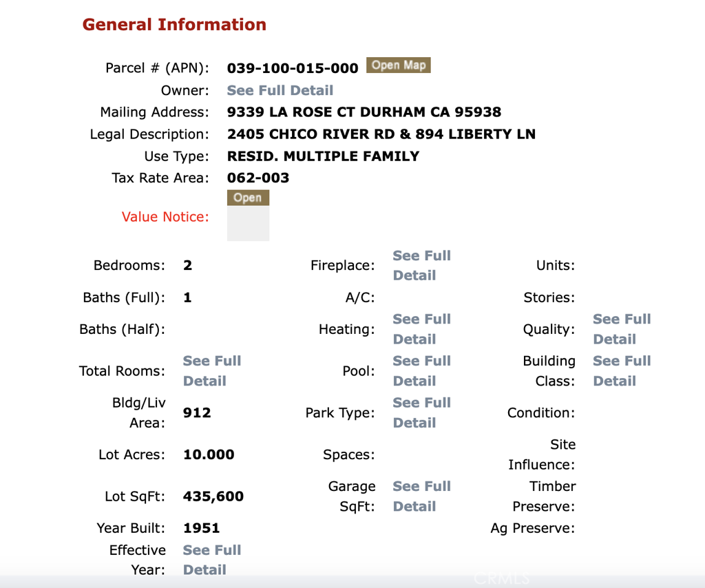Click the Open Map button
The image size is (705, 588).
click(x=398, y=65)
